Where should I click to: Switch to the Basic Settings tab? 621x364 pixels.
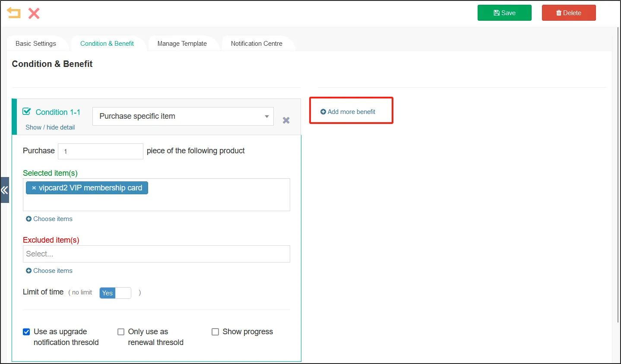point(36,44)
